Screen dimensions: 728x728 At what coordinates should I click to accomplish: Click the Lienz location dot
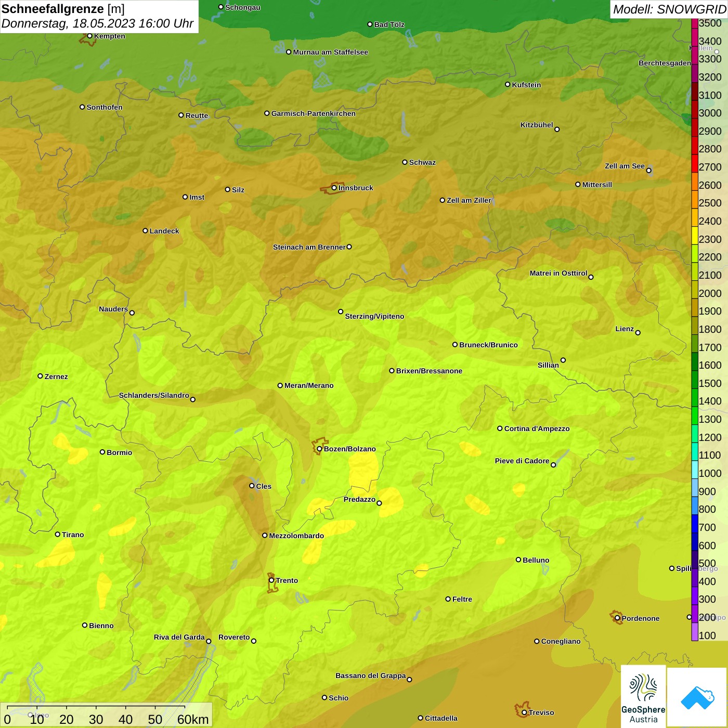click(638, 333)
